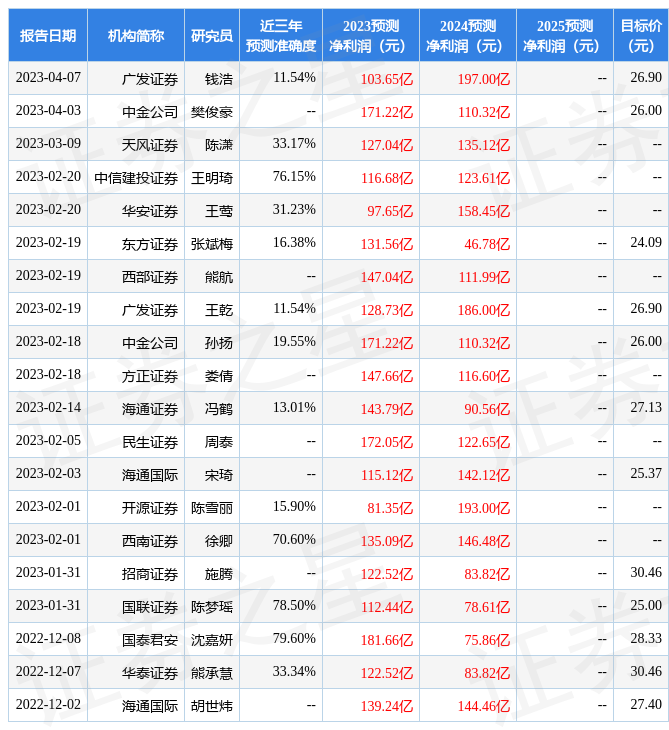The width and height of the screenshot is (669, 730).
Task: Select institution 东方证券
Action: point(150,244)
